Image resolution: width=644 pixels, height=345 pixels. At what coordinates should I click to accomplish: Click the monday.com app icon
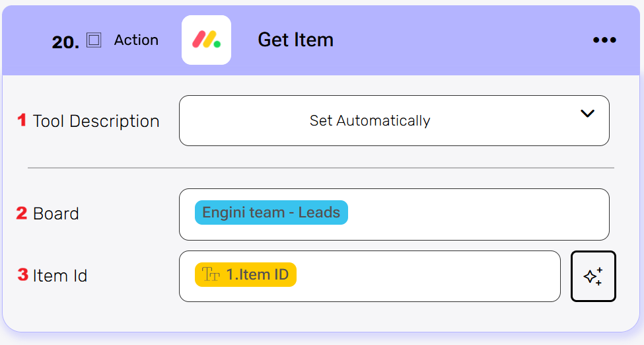(206, 40)
